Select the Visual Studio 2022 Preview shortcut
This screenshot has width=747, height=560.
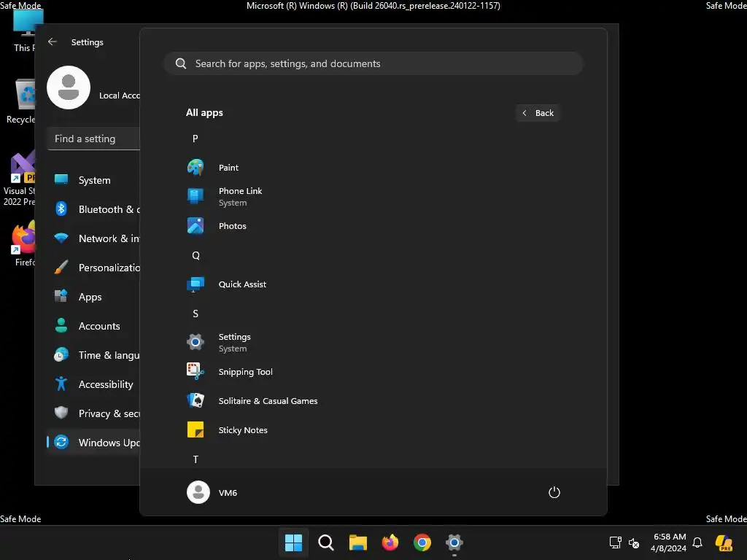point(19,179)
